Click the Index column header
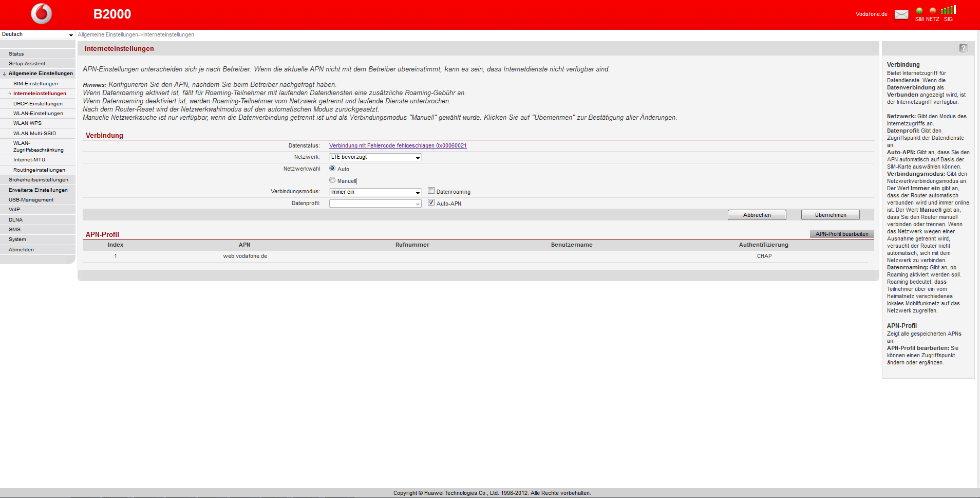 click(x=116, y=245)
